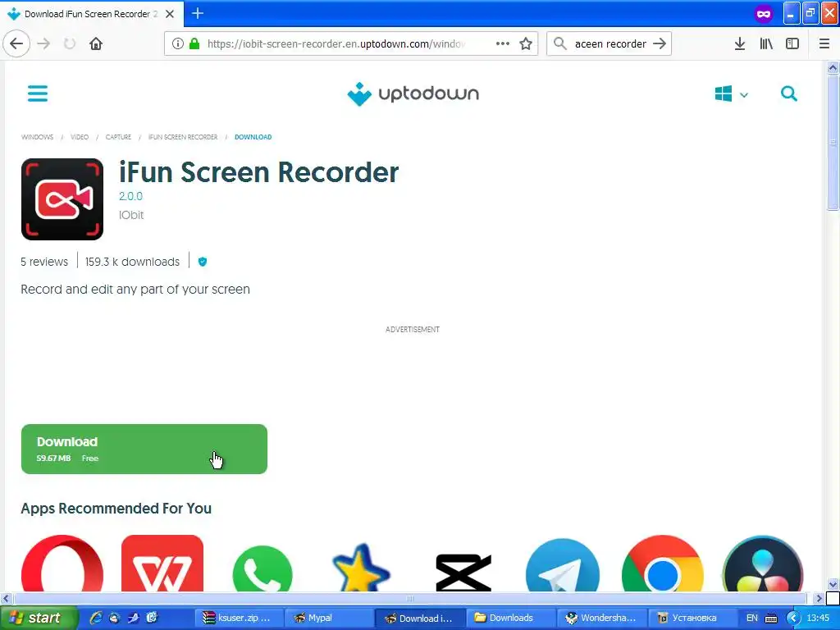
Task: Open the Windows start menu
Action: [x=38, y=619]
